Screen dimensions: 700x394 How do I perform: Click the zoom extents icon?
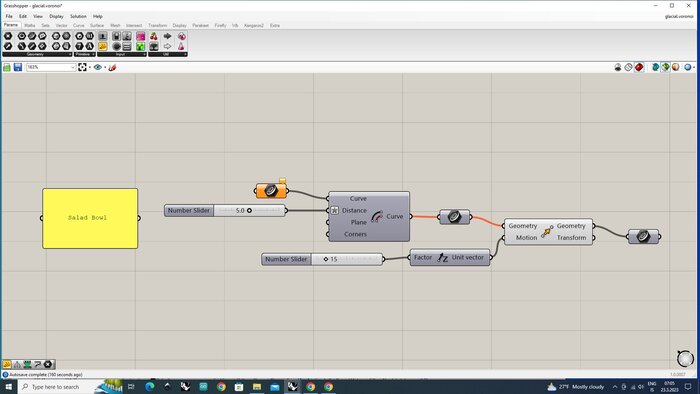(82, 67)
